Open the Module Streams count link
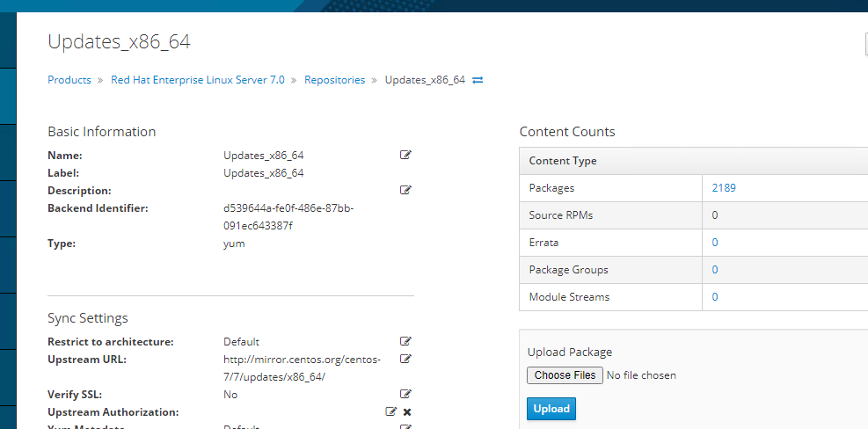 pos(715,297)
